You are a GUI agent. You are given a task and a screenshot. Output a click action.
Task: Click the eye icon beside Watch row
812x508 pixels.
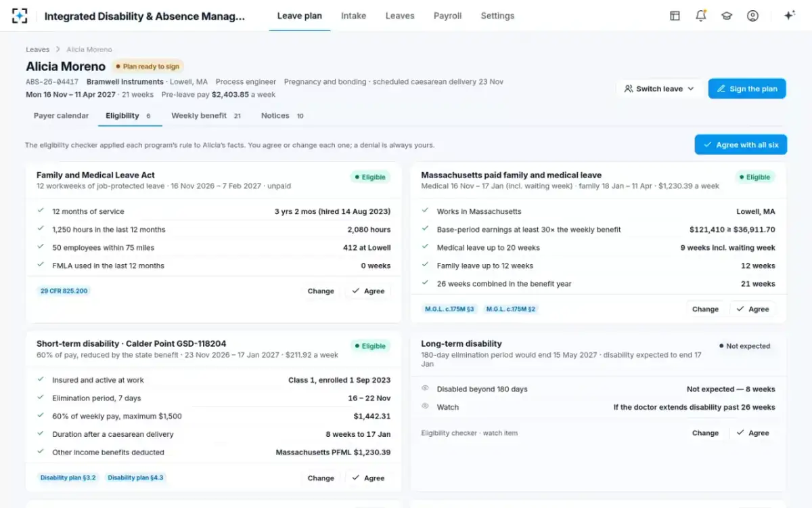coord(425,407)
